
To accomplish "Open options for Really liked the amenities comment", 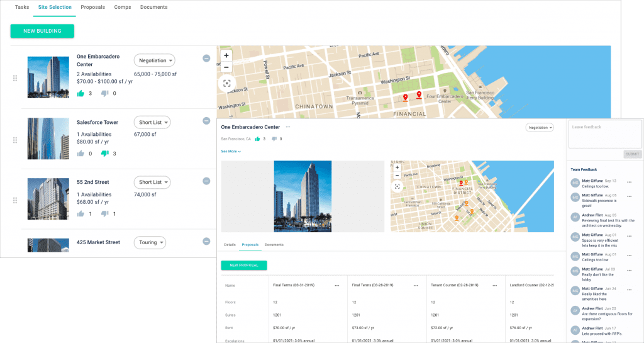I will (629, 290).
